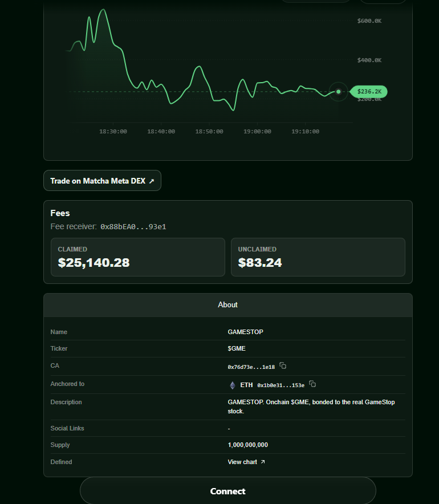Click the current price marker dot
Screen dimensions: 439x504
(338, 92)
